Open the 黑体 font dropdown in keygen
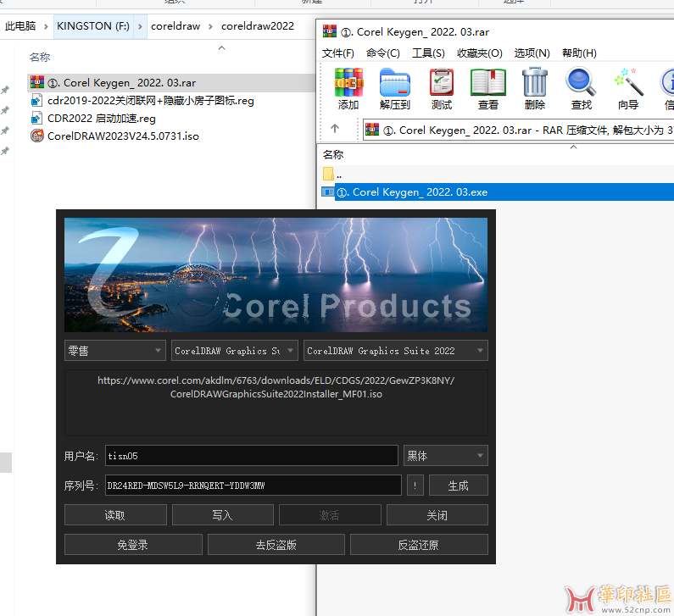The image size is (674, 616). click(445, 455)
